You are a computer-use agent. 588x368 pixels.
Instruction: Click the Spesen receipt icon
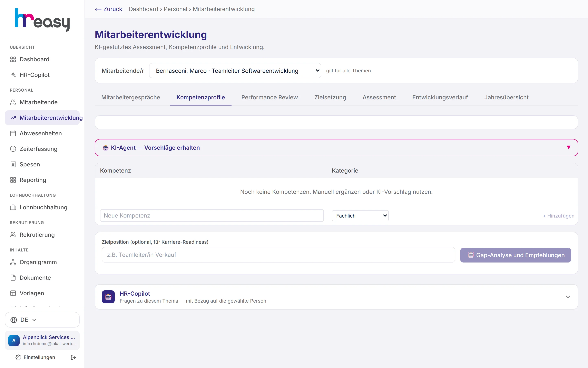13,165
